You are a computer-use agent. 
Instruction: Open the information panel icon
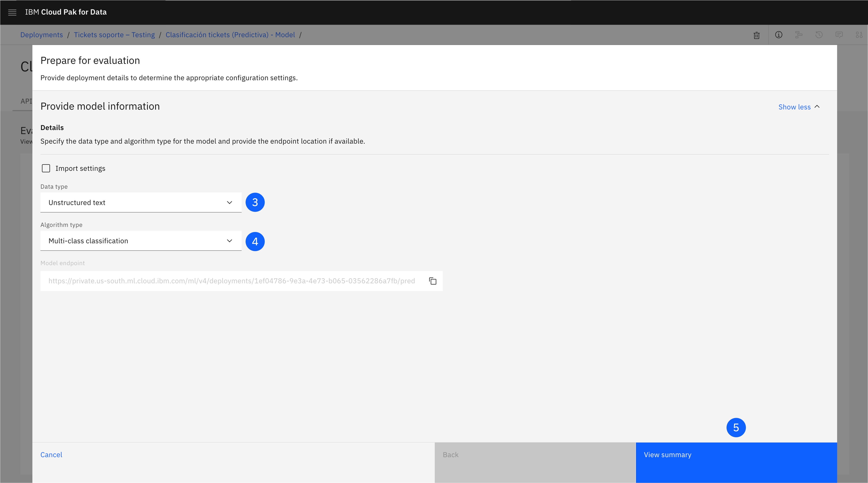coord(778,35)
